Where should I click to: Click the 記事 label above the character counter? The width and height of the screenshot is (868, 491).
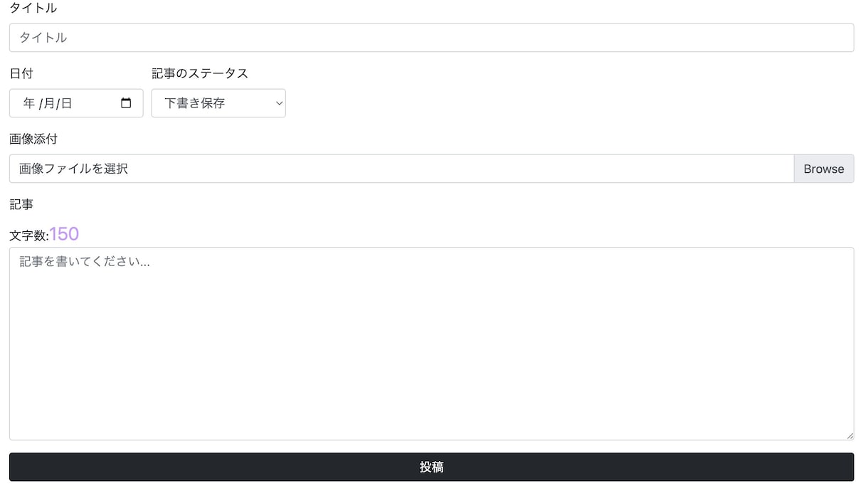[x=21, y=204]
